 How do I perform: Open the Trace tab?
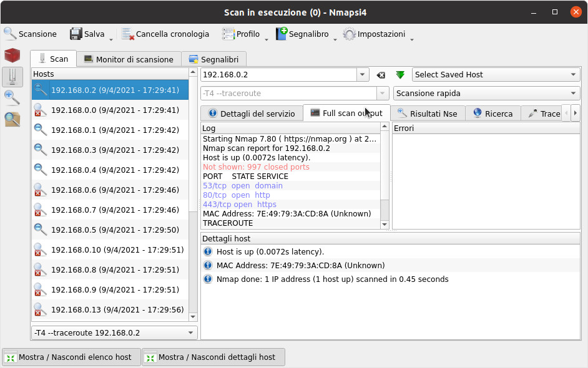click(x=542, y=114)
